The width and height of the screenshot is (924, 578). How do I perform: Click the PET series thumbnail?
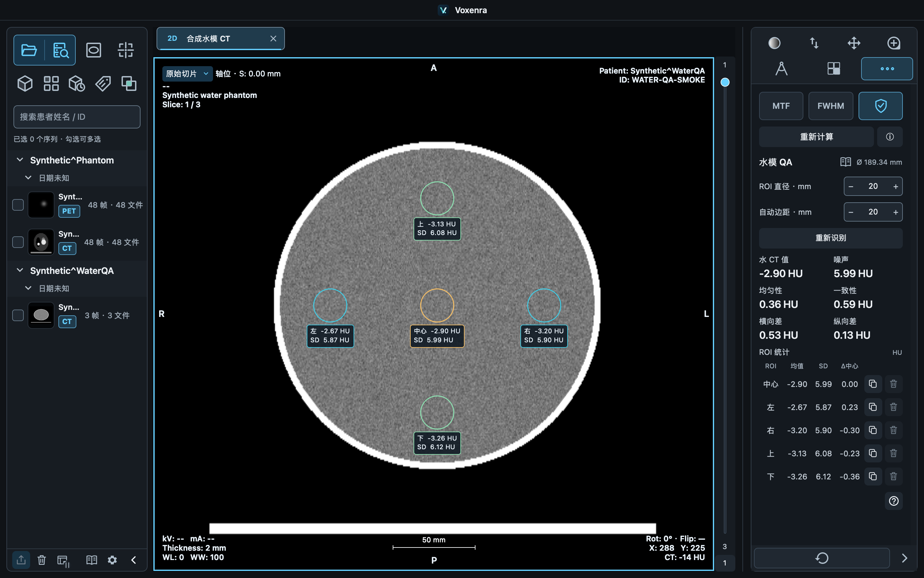click(41, 205)
